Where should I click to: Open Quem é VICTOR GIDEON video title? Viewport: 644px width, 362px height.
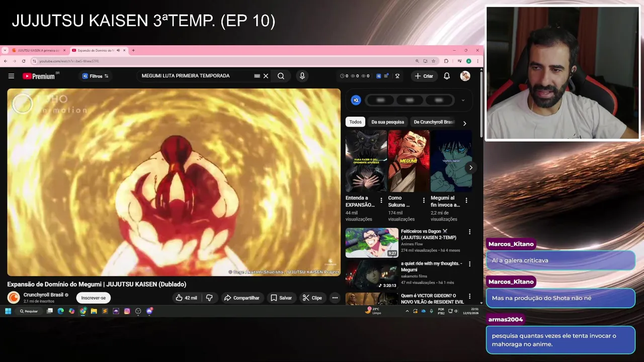coord(432,299)
